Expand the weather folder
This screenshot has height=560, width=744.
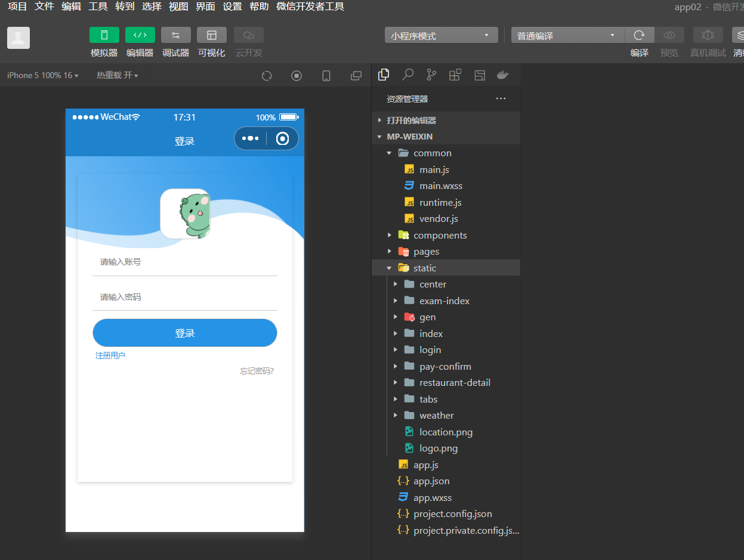click(x=446, y=415)
